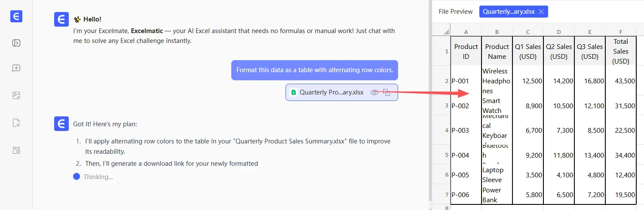Close the Quarterly...ary.xlsx preview tab
The width and height of the screenshot is (644, 210).
541,12
